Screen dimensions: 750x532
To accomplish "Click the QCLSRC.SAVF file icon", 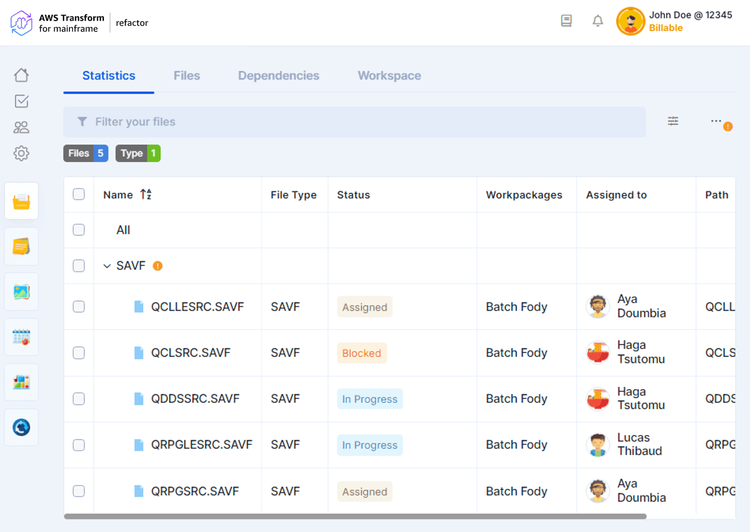I will (x=139, y=353).
